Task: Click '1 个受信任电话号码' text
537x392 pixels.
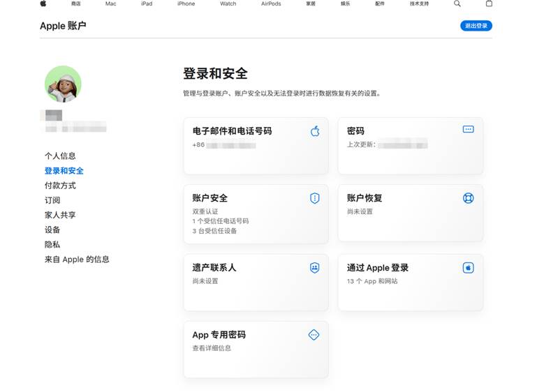Action: coord(221,221)
